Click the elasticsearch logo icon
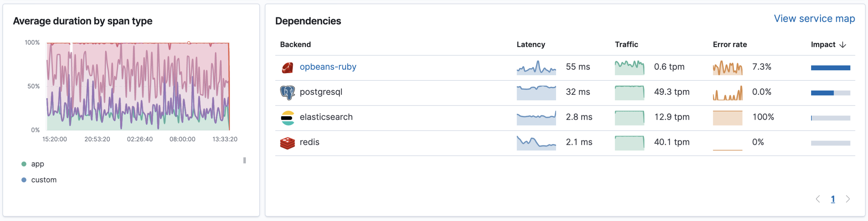The image size is (868, 221). (x=287, y=117)
